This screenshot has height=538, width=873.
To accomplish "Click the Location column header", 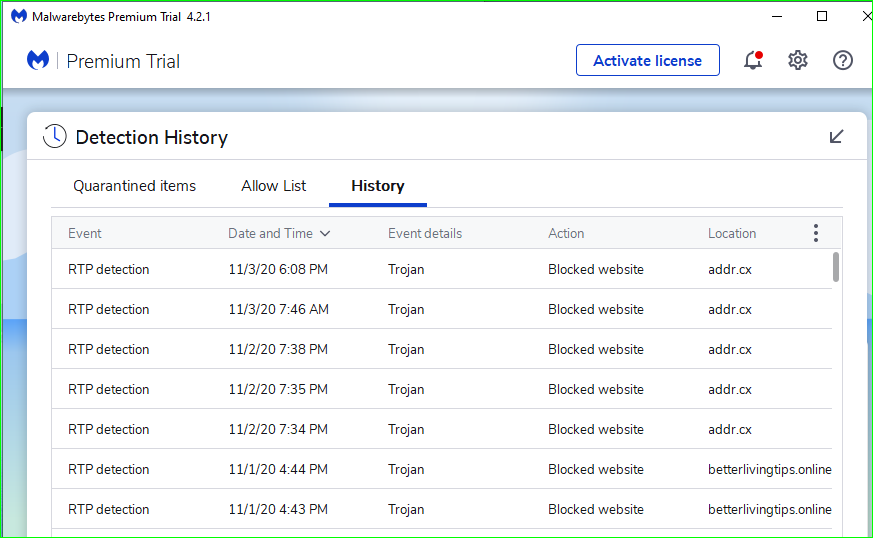I will (732, 233).
